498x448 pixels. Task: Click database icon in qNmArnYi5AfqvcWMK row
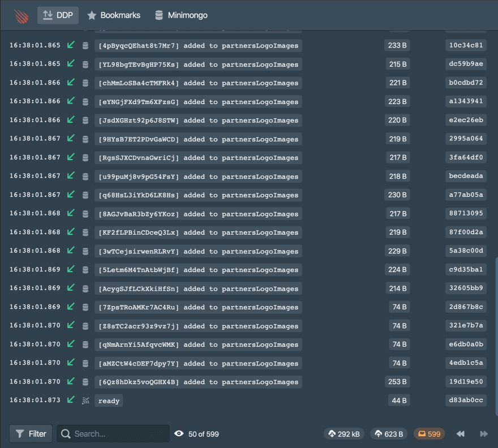(x=85, y=344)
